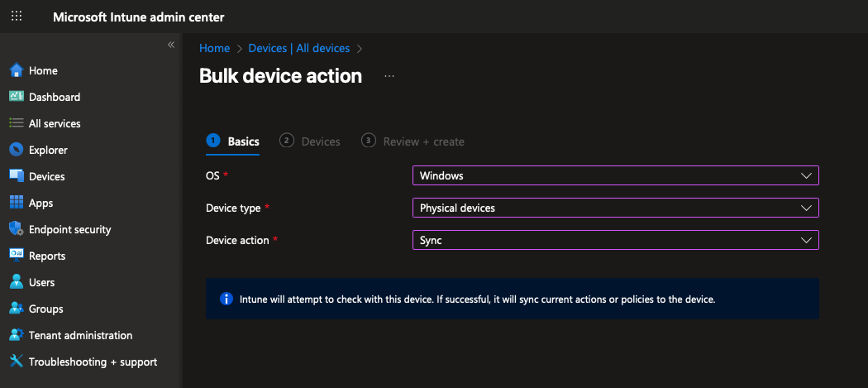The width and height of the screenshot is (868, 388).
Task: Click the Endpoint security shield icon
Action: tap(16, 229)
